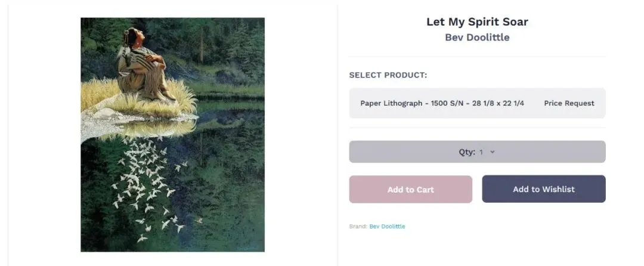The image size is (644, 266).
Task: Click the Qty label text
Action: coord(466,152)
